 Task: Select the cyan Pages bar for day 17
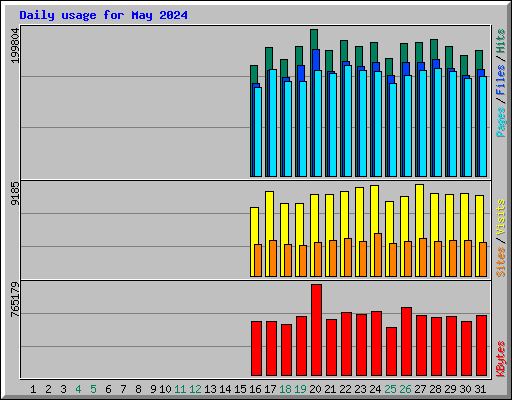coord(273,123)
